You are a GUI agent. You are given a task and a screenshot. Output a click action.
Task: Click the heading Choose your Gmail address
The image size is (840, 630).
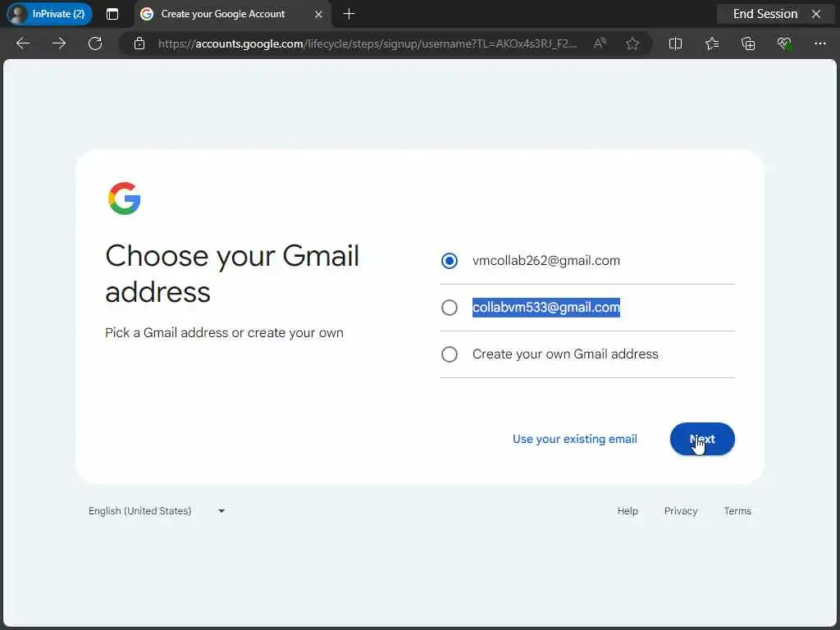point(232,274)
